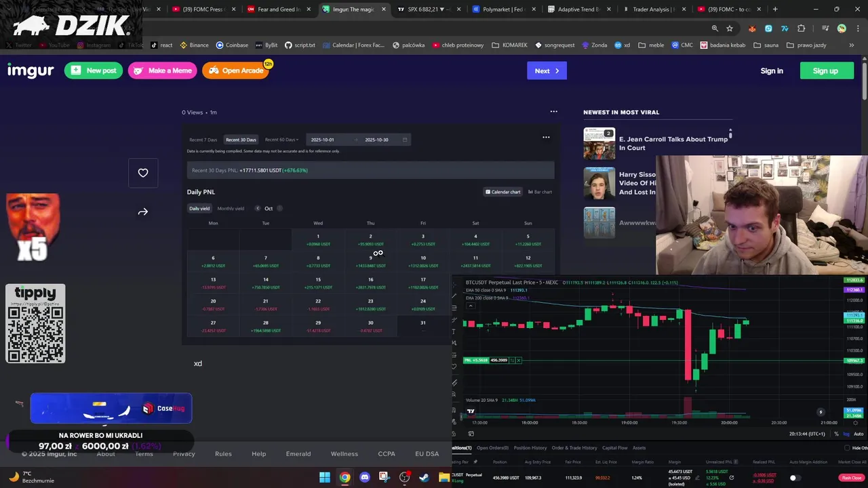The height and width of the screenshot is (488, 868).
Task: Open the meble bookmark folder
Action: (651, 45)
